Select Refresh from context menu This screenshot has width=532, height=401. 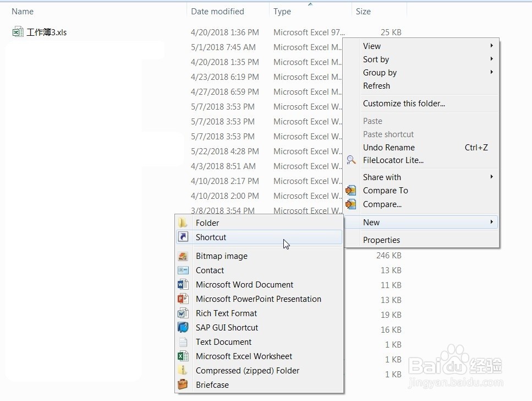click(x=421, y=85)
